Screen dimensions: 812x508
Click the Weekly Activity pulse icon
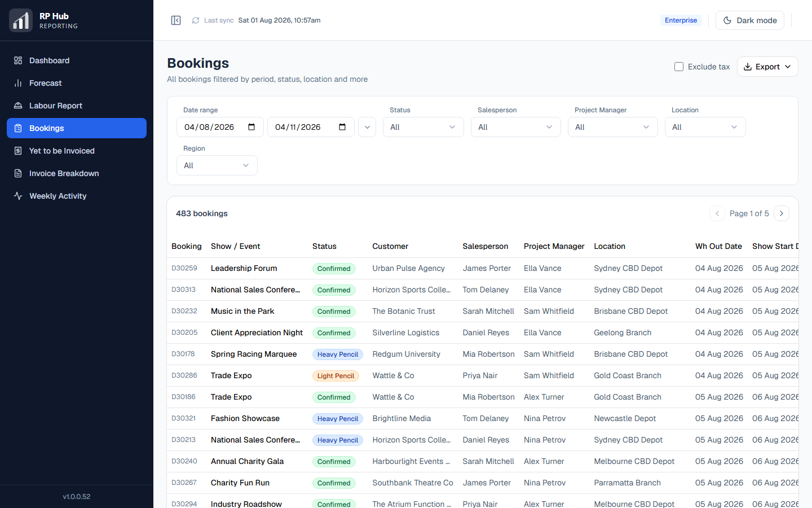pos(18,196)
